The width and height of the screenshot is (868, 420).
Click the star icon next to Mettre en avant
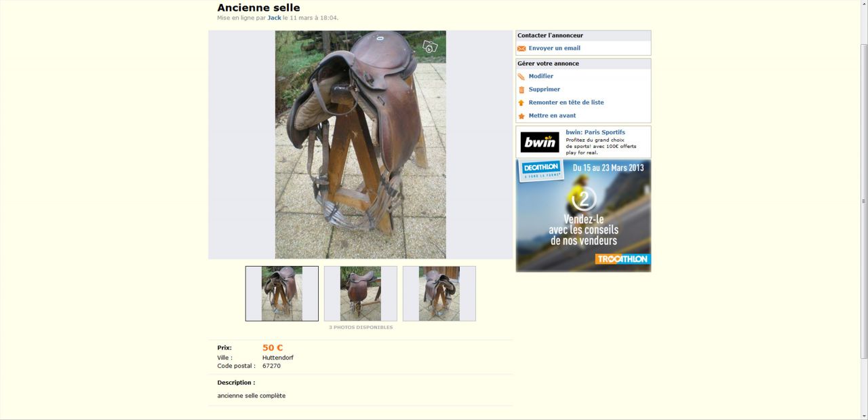pyautogui.click(x=521, y=116)
